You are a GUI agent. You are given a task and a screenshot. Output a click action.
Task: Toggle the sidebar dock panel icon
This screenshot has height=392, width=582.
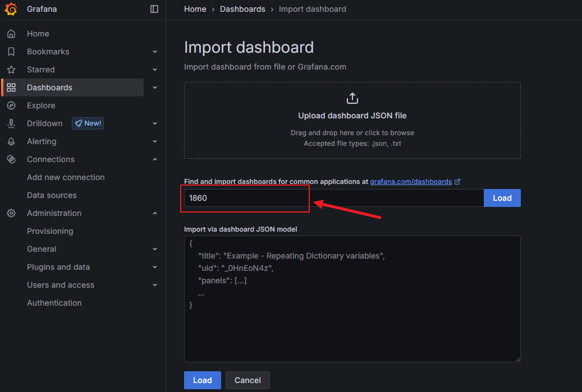pyautogui.click(x=154, y=9)
